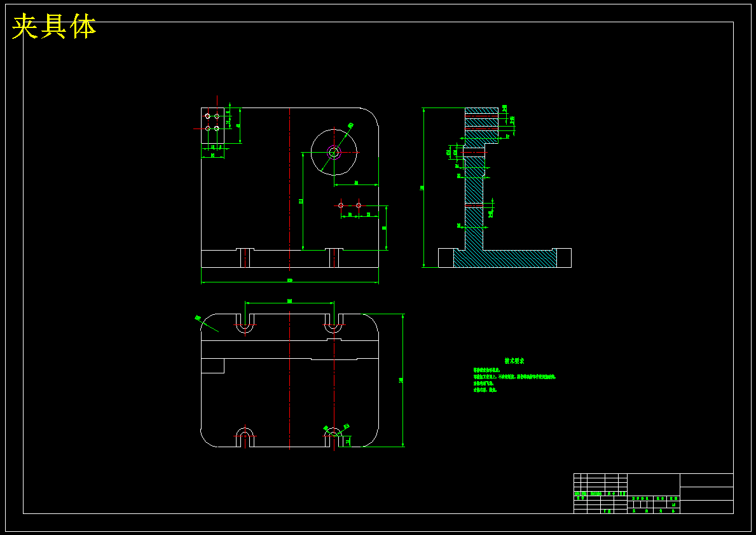Click the yellow 夹具体 drawing title

coord(54,27)
